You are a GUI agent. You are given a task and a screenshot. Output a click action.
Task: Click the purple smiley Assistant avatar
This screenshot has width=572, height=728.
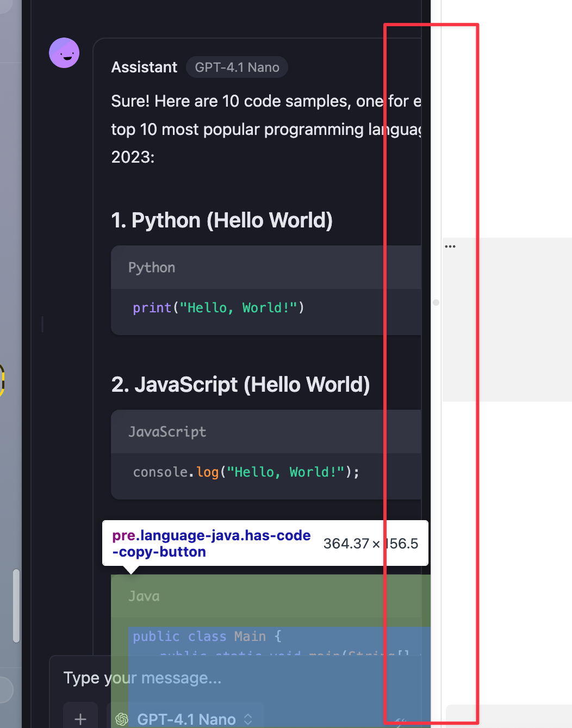[64, 53]
